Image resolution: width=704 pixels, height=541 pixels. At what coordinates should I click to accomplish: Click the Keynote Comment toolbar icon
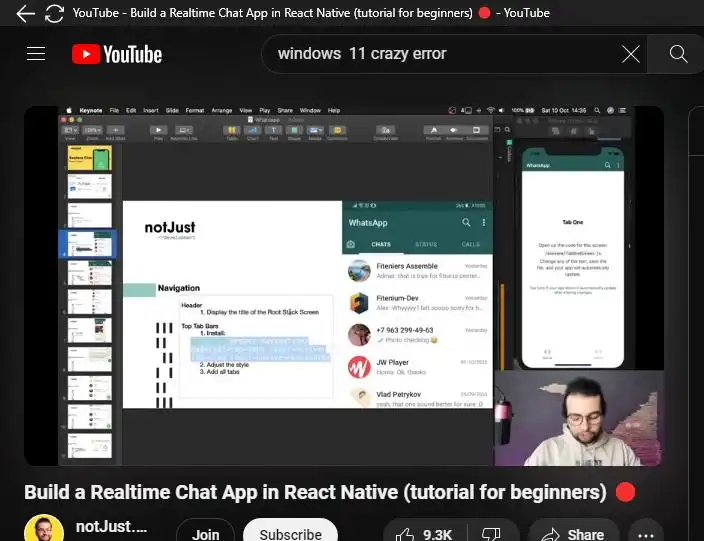point(337,130)
